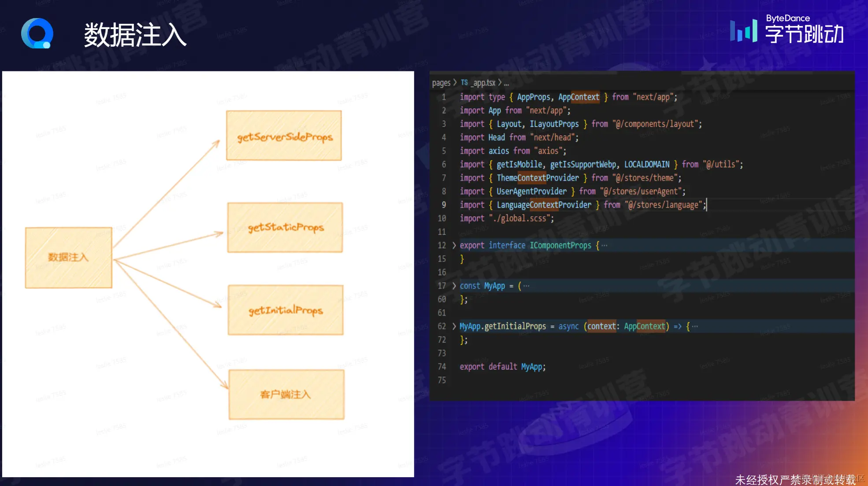Expand the IComponentProps interface fold arrow
Image resolution: width=868 pixels, height=486 pixels.
[x=454, y=245]
